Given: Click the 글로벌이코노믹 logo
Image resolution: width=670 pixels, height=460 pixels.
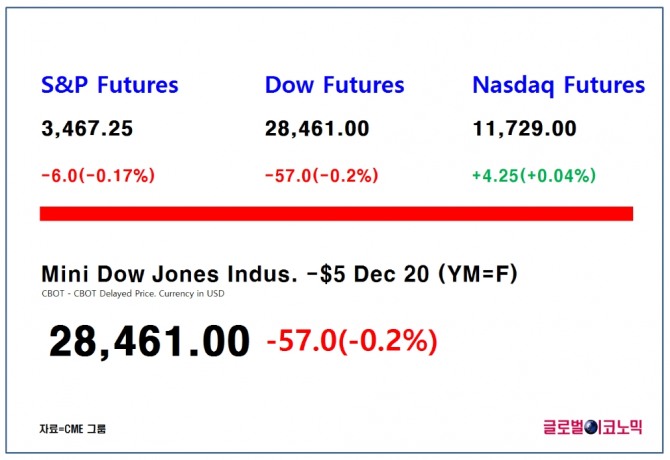Looking at the screenshot, I should [x=593, y=427].
